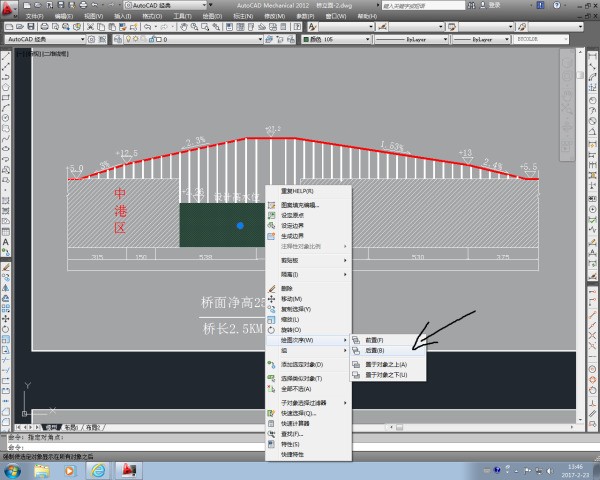
Task: Click the 后置(B) send-to-back icon
Action: click(356, 351)
